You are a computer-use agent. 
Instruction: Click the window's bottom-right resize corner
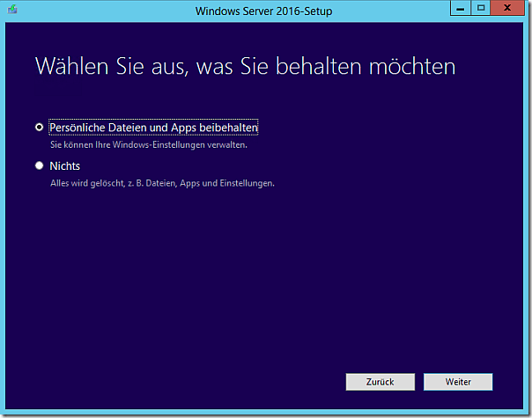(528, 414)
